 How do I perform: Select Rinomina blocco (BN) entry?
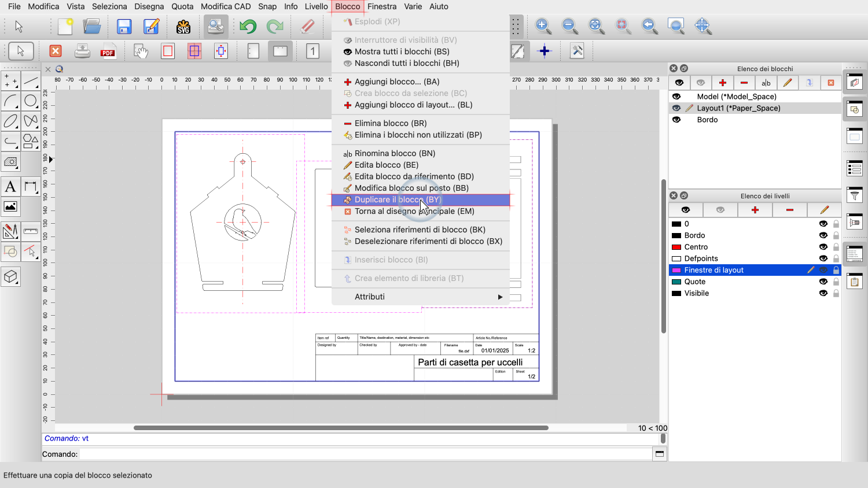coord(395,153)
